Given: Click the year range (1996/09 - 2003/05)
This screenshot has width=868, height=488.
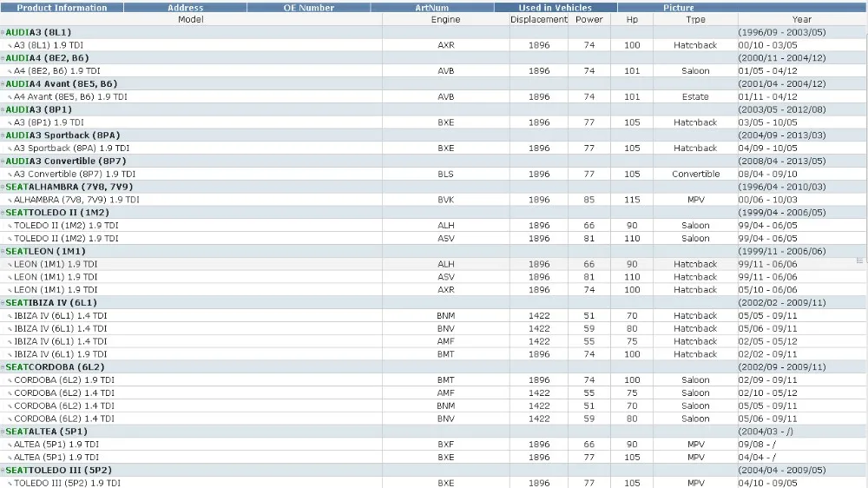Looking at the screenshot, I should coord(782,32).
